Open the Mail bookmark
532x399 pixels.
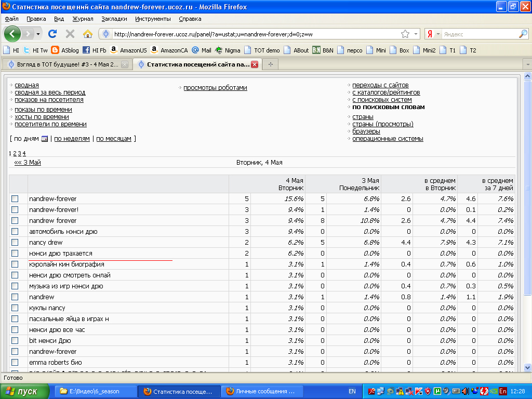202,50
